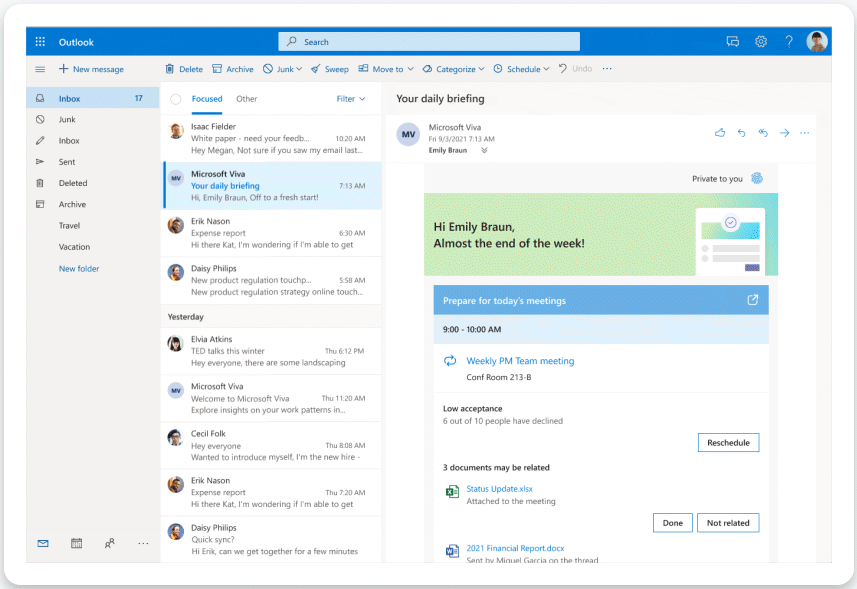Open the Archive folder
The width and height of the screenshot is (857, 589).
(93, 204)
